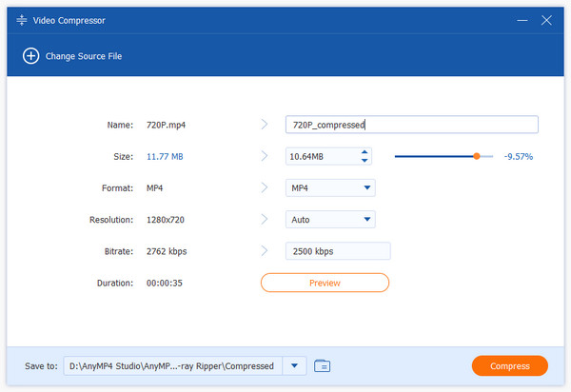Expand the MP4 format dropdown
The image size is (571, 392).
367,188
